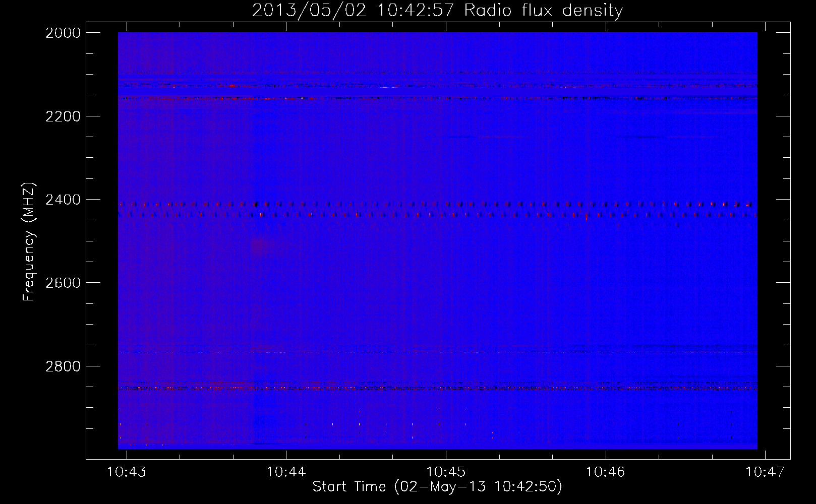Select the 2000 frequency tick label
The width and height of the screenshot is (816, 504).
click(x=63, y=33)
